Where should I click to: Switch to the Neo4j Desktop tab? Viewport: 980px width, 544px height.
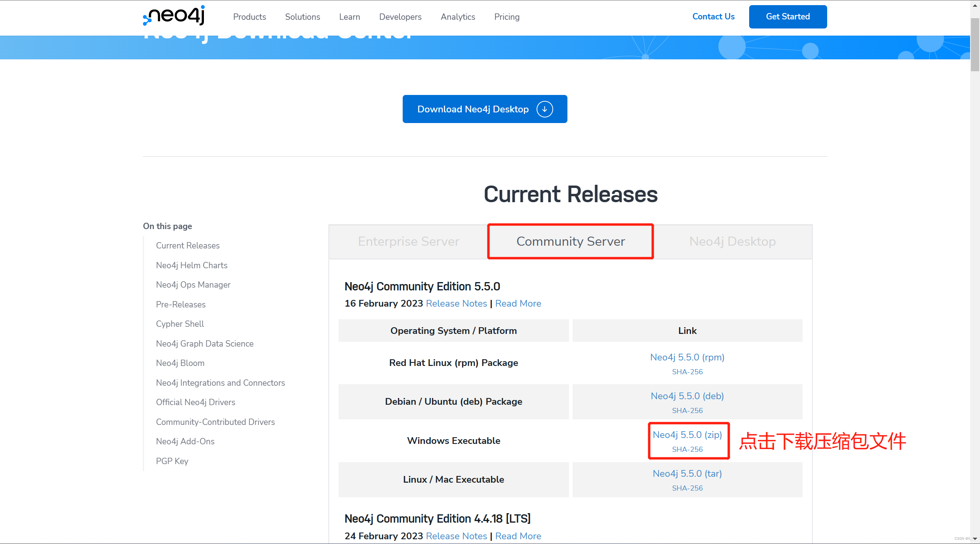pos(732,241)
